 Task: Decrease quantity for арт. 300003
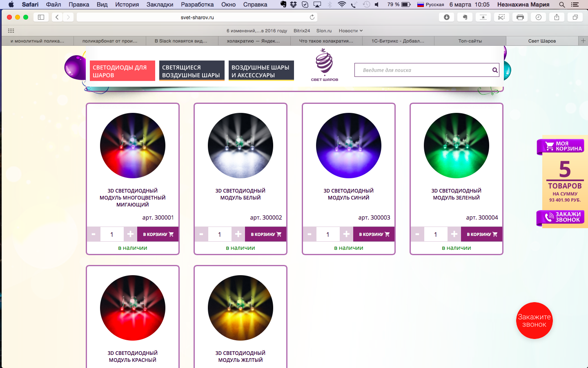coord(310,234)
